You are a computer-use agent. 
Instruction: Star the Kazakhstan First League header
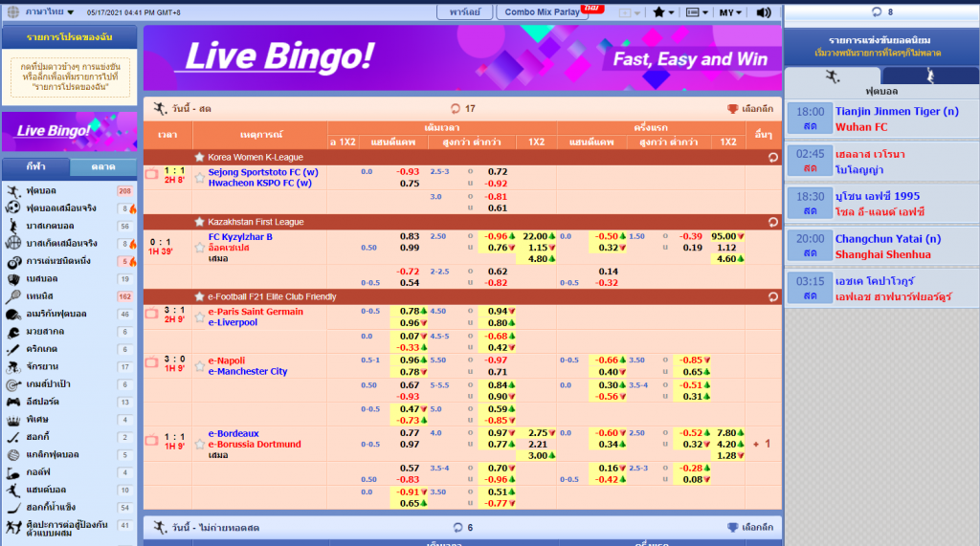(x=199, y=222)
